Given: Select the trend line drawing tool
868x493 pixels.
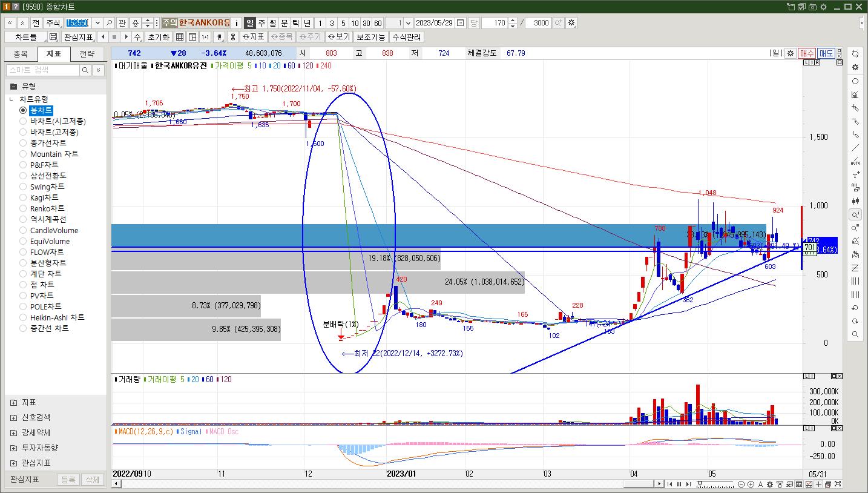Looking at the screenshot, I should 855,148.
